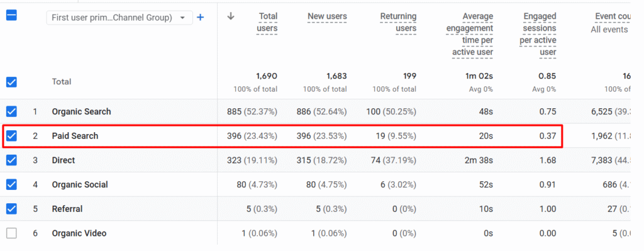This screenshot has width=644, height=251.
Task: Sort by New users column header
Action: pos(327,16)
